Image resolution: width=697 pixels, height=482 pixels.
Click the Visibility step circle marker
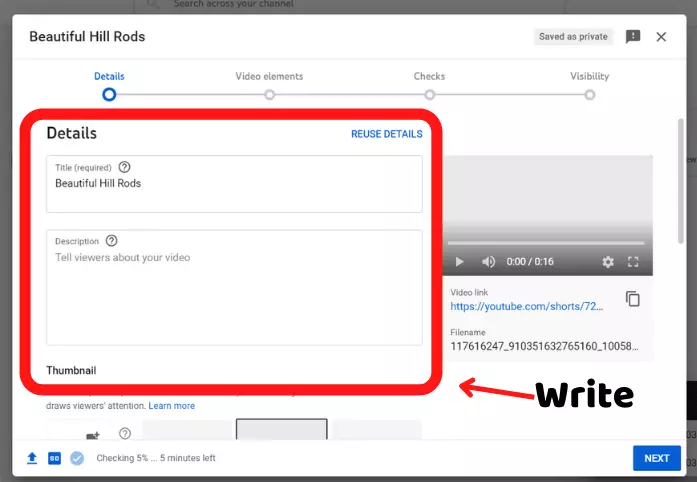[589, 95]
